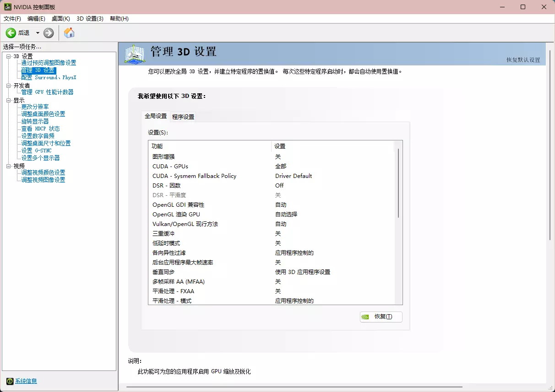555x392 pixels.
Task: Select the 图形增强 setting row
Action: 271,156
